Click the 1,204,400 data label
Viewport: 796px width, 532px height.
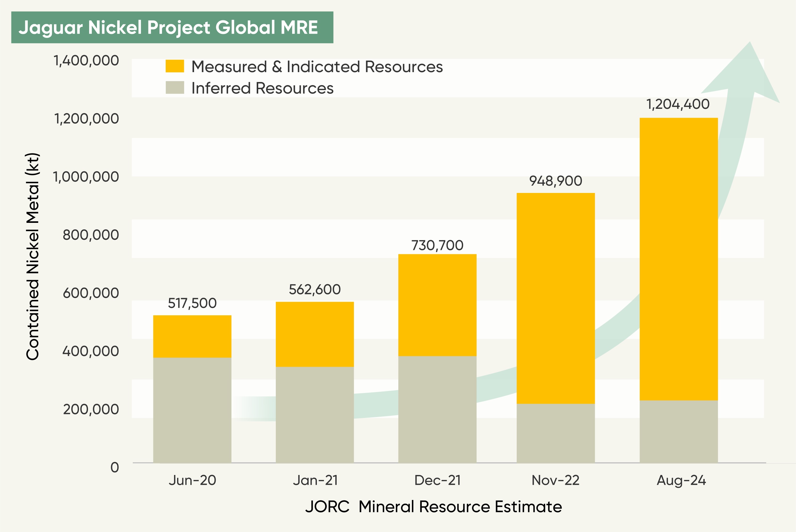click(678, 104)
